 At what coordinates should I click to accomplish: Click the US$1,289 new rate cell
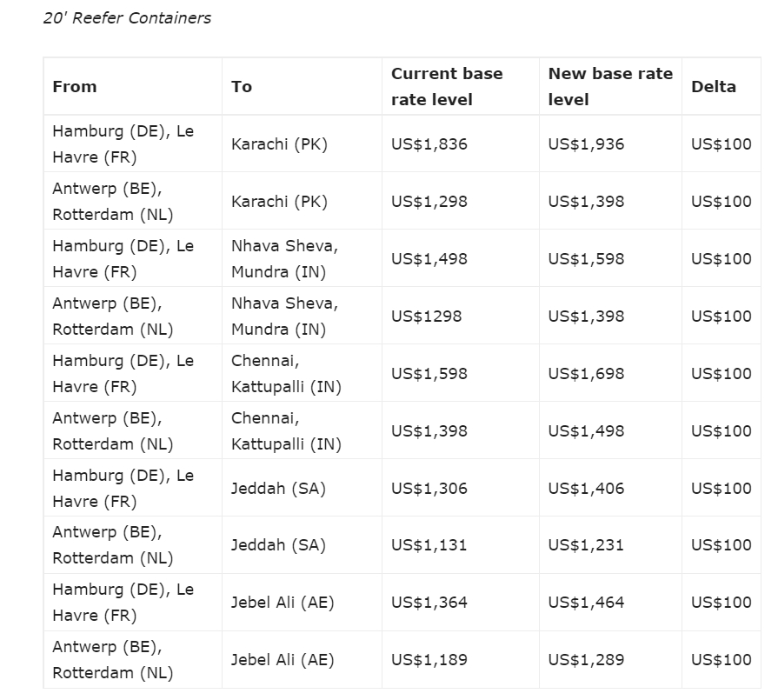586,660
